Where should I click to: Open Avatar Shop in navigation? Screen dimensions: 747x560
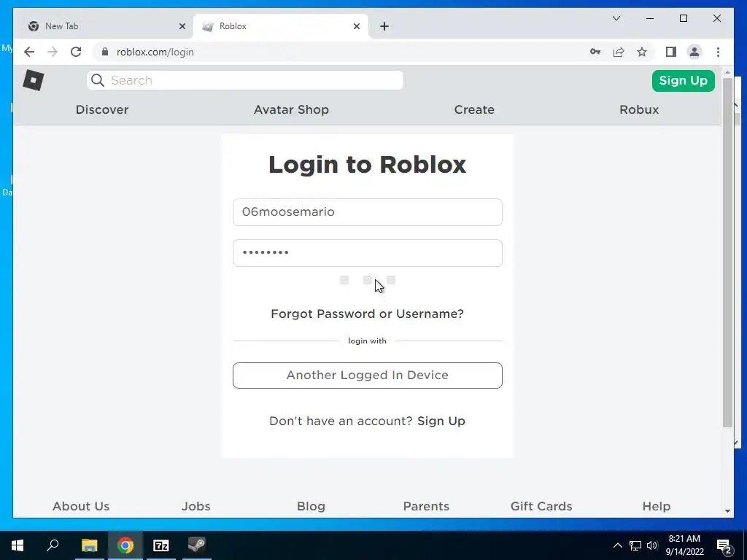(x=291, y=109)
